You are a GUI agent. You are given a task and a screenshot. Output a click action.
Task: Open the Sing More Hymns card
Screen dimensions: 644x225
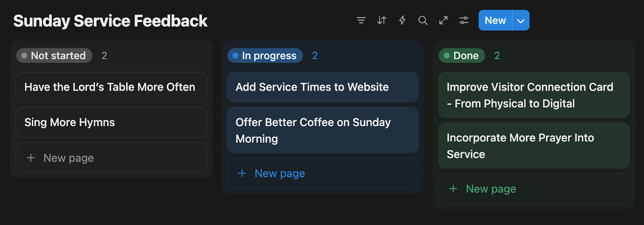pyautogui.click(x=111, y=123)
